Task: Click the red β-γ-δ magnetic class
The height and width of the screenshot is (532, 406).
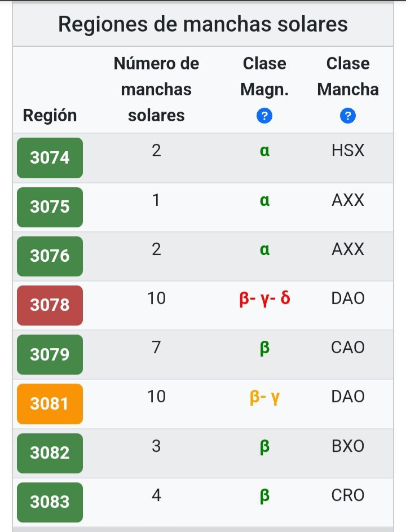Action: 264,298
